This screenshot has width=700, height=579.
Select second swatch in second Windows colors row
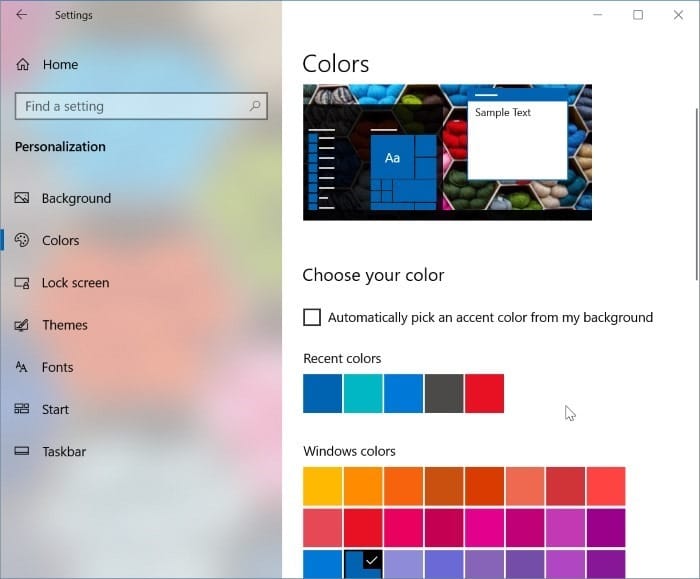363,528
